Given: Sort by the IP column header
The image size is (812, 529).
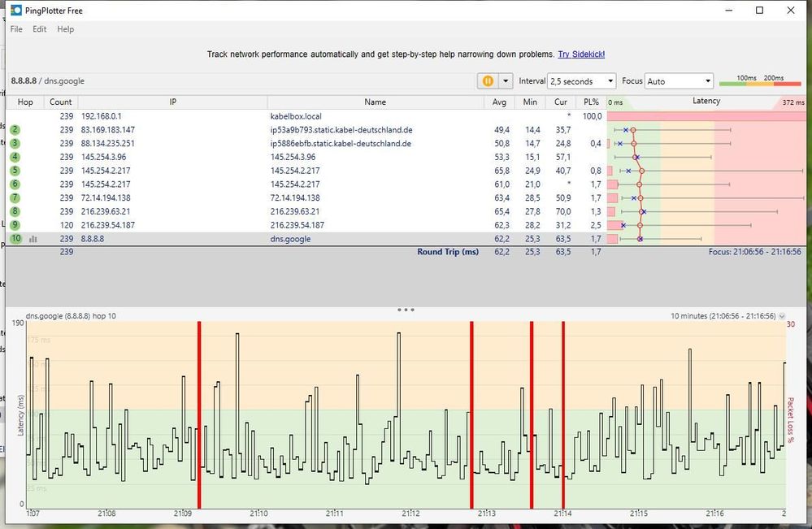Looking at the screenshot, I should (x=172, y=102).
